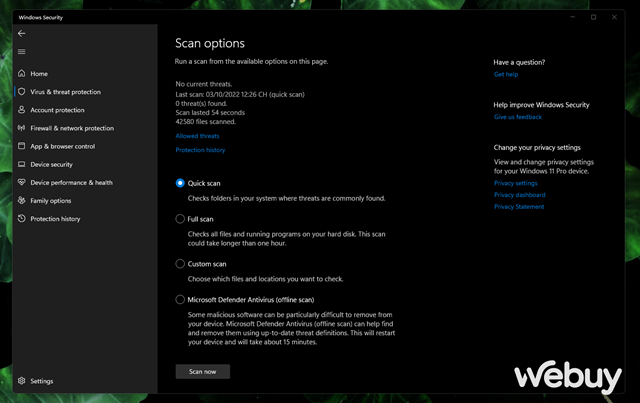Image resolution: width=640 pixels, height=403 pixels.
Task: Click the Device performance heart icon
Action: [x=22, y=182]
